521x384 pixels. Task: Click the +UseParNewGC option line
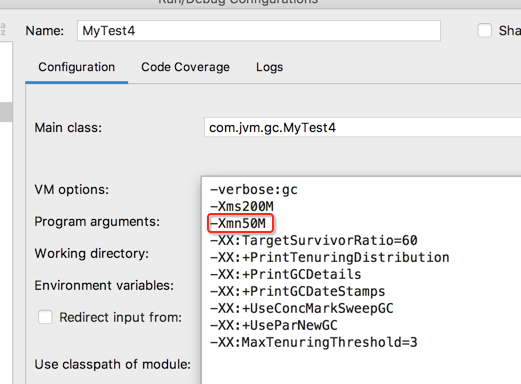point(273,325)
